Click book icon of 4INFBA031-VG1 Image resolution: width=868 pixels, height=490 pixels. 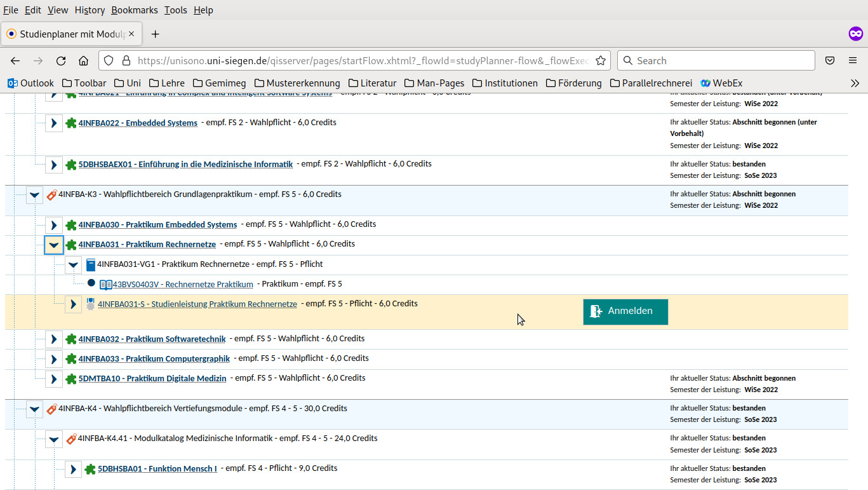tap(90, 264)
